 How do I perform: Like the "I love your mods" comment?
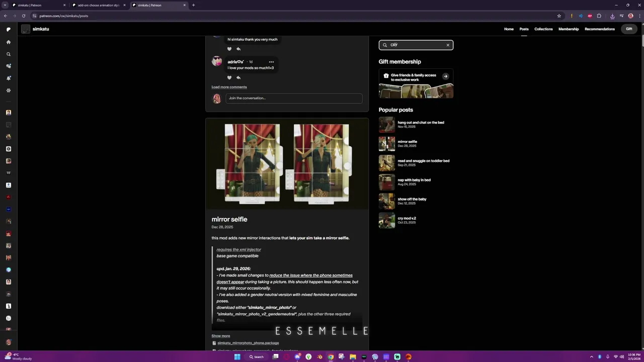[229, 77]
